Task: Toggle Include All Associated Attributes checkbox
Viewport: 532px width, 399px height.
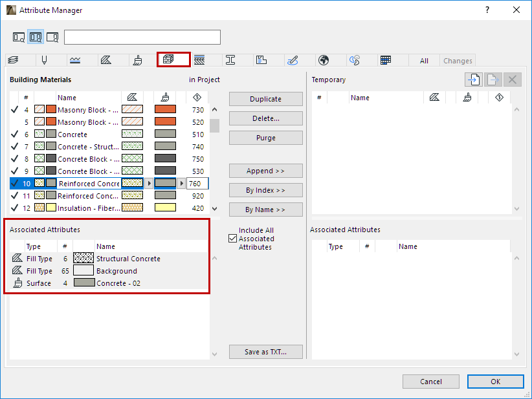Action: point(232,239)
